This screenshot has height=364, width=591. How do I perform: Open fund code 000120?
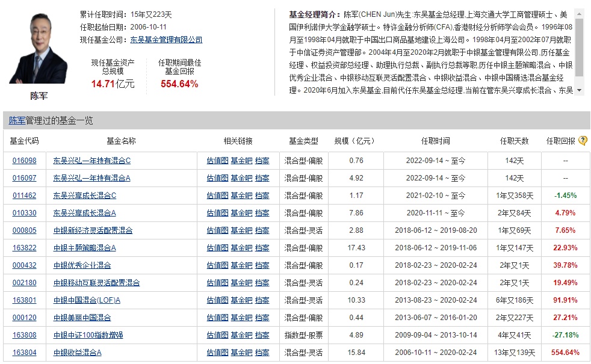25,318
